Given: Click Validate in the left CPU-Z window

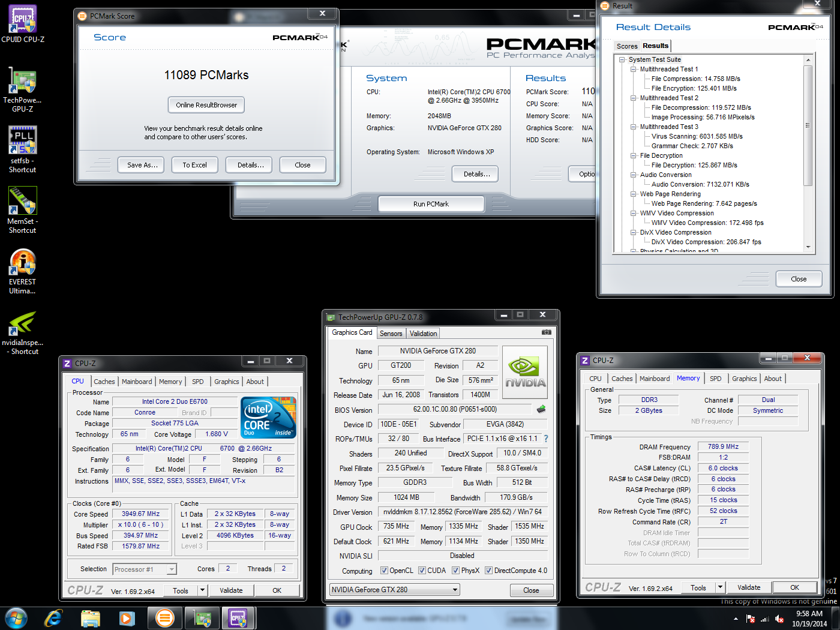Looking at the screenshot, I should pyautogui.click(x=231, y=590).
